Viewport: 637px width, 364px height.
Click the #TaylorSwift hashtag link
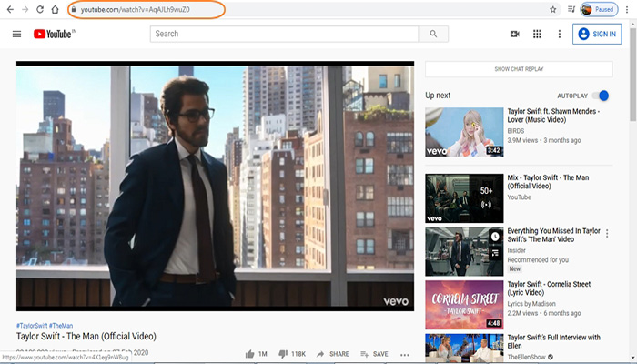[x=32, y=326]
